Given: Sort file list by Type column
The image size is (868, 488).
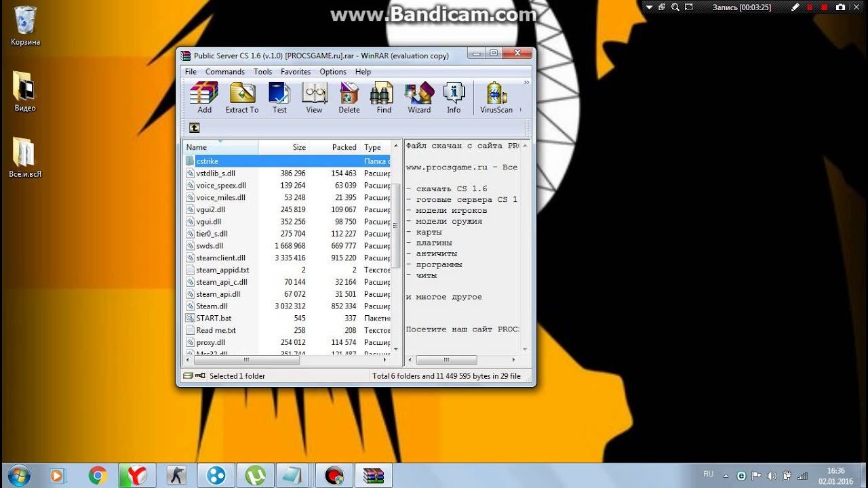Looking at the screenshot, I should click(x=375, y=147).
